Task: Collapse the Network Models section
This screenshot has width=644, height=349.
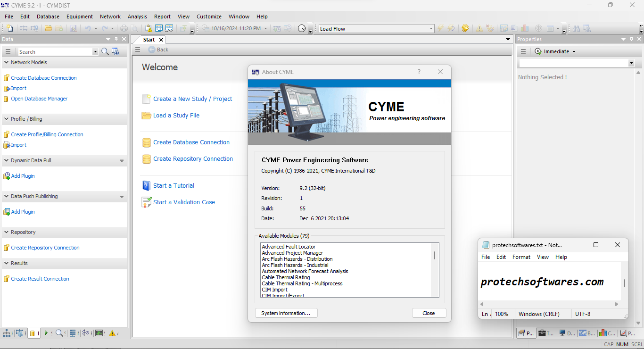Action: coord(6,62)
